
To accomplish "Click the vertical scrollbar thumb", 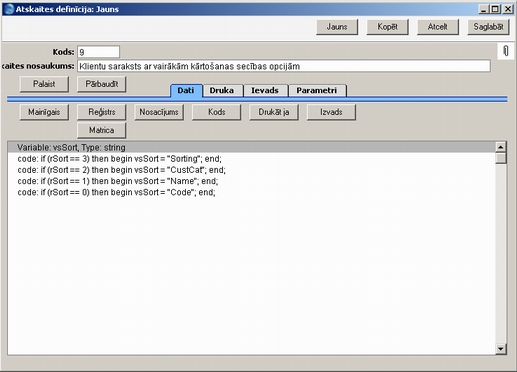I will tap(501, 158).
